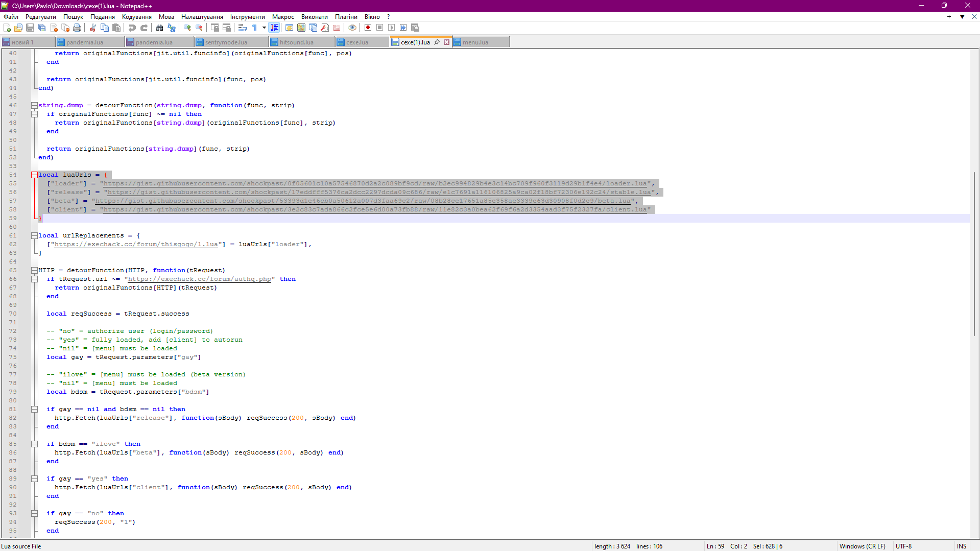Open the Кодування menu
The height and width of the screenshot is (551, 980).
137,17
